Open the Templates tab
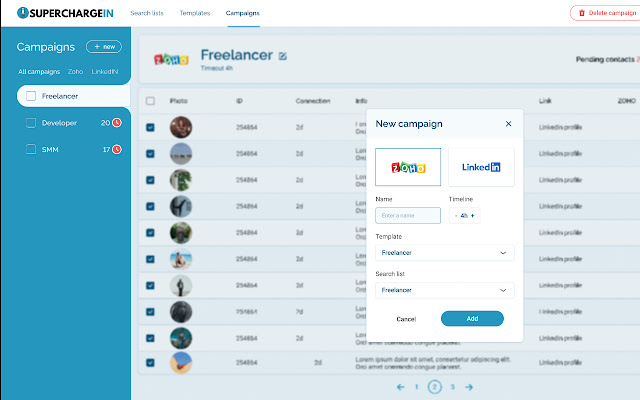640x400 pixels. click(195, 13)
